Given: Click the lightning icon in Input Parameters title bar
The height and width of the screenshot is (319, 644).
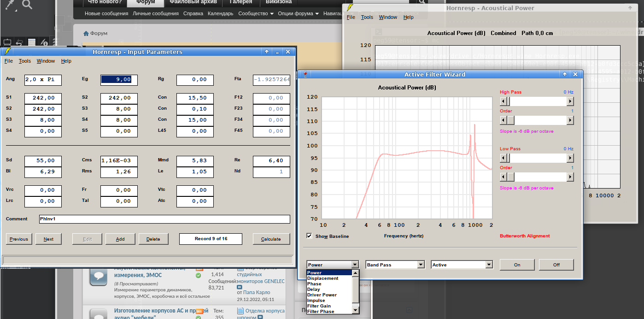Looking at the screenshot, I should pyautogui.click(x=7, y=52).
